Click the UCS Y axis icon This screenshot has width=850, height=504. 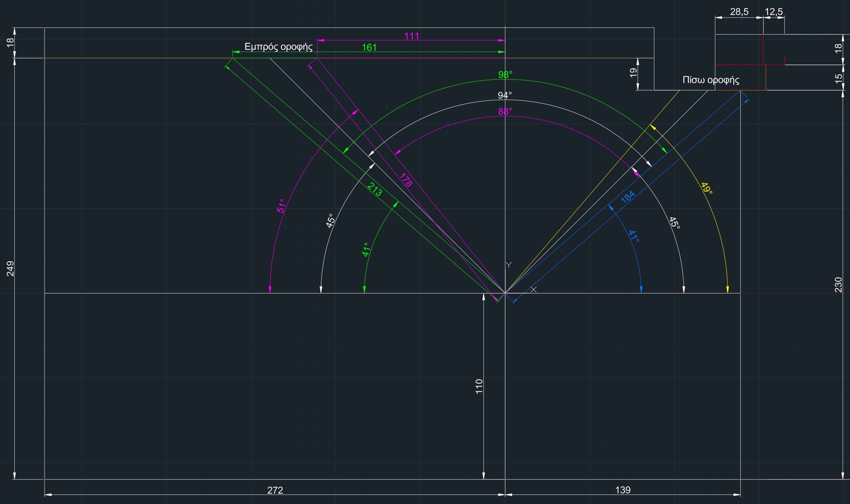pyautogui.click(x=508, y=265)
